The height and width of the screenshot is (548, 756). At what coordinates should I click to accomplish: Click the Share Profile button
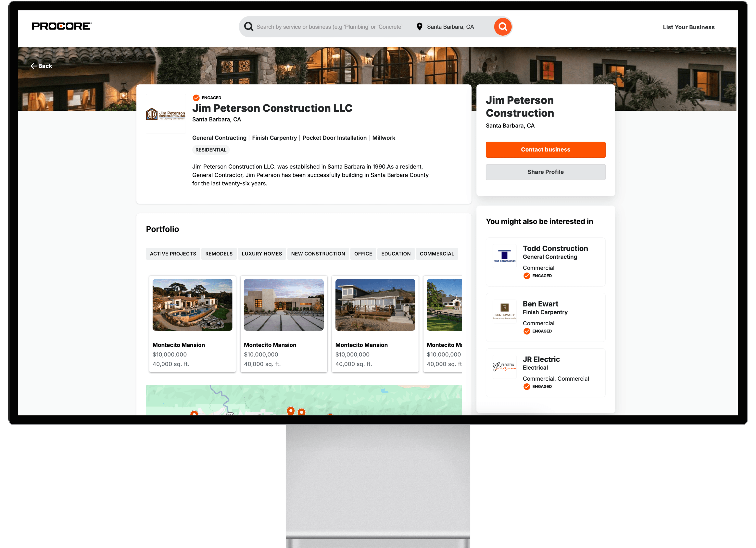coord(546,172)
